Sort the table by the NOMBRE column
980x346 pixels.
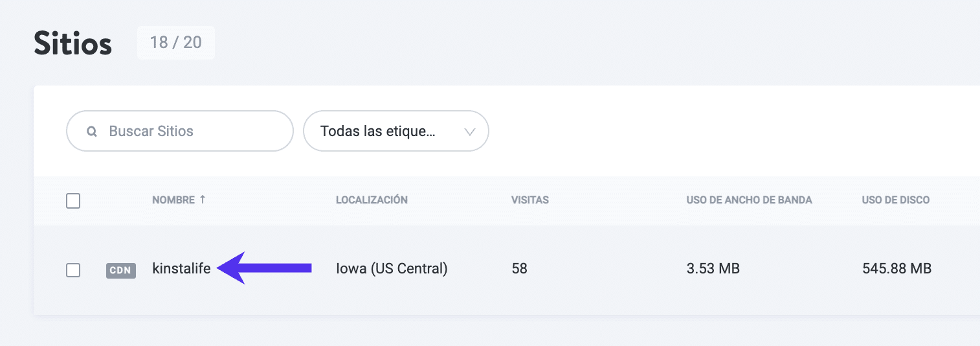(x=173, y=200)
